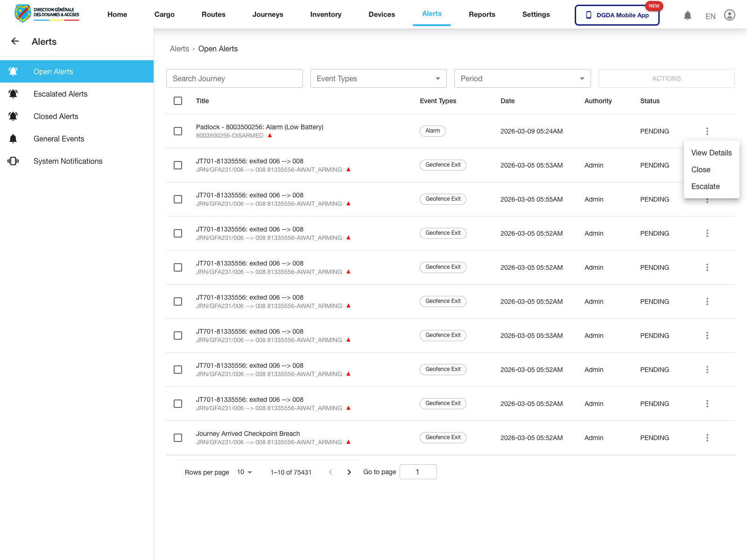This screenshot has width=747, height=560.
Task: Select the Journey Arrived Checkpoint Breach checkbox
Action: (x=178, y=438)
